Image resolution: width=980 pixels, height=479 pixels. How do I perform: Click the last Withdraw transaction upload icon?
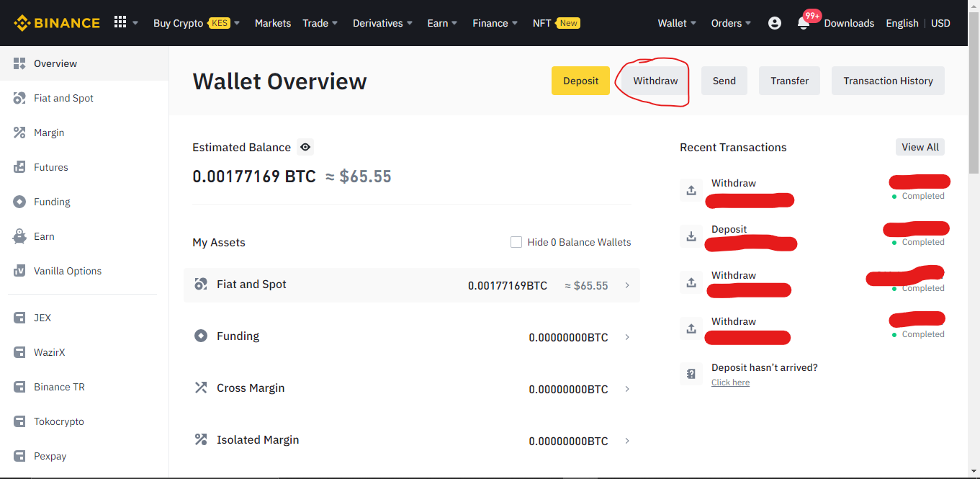tap(691, 328)
